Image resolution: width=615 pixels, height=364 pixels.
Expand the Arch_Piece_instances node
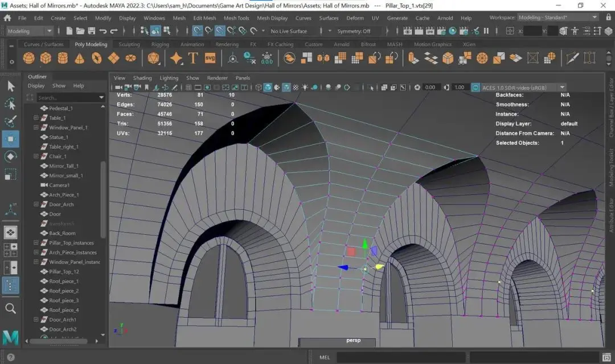36,253
